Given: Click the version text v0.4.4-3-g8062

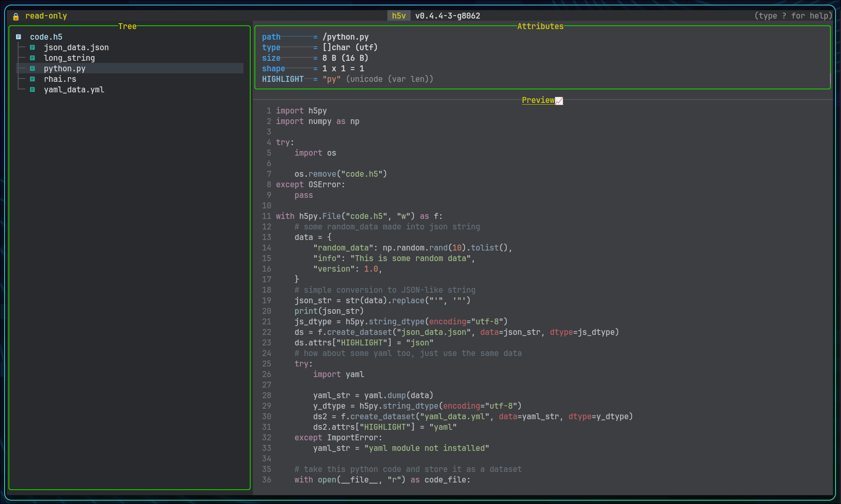Looking at the screenshot, I should [x=448, y=16].
